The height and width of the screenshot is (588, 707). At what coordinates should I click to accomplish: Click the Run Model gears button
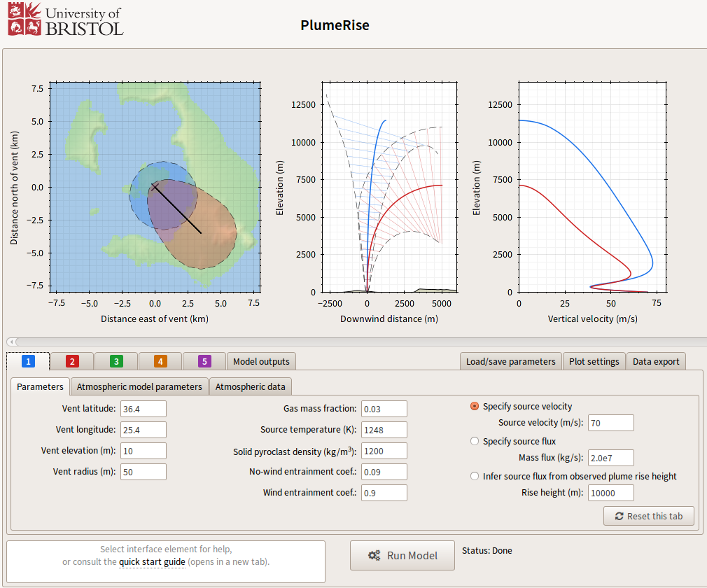point(402,555)
